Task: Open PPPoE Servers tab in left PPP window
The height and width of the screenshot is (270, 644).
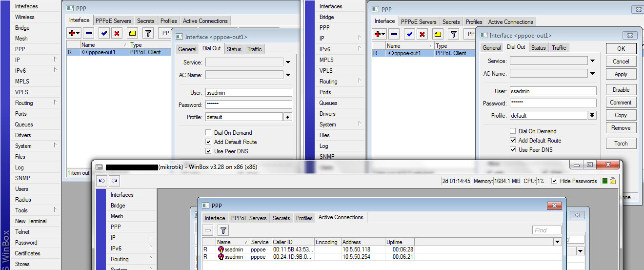Action: tap(113, 21)
